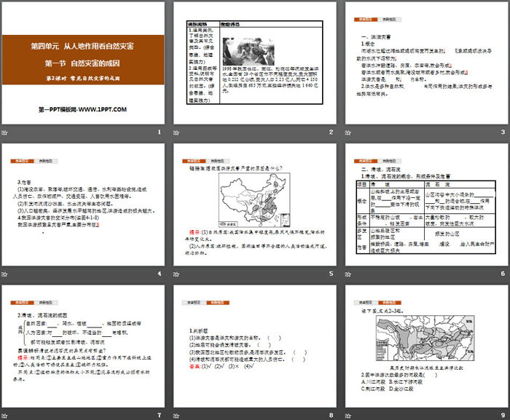
Task: Select slide 9 Yangtze basin map
Action: [427, 346]
